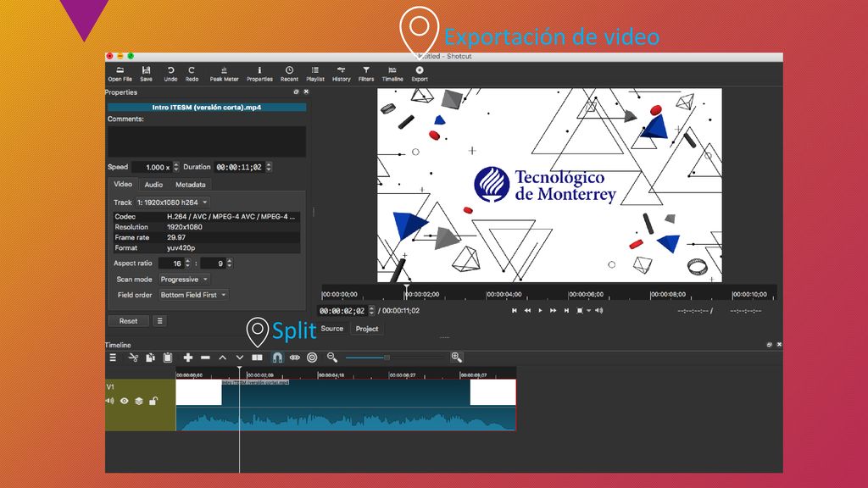Zoom in the timeline

(x=456, y=358)
